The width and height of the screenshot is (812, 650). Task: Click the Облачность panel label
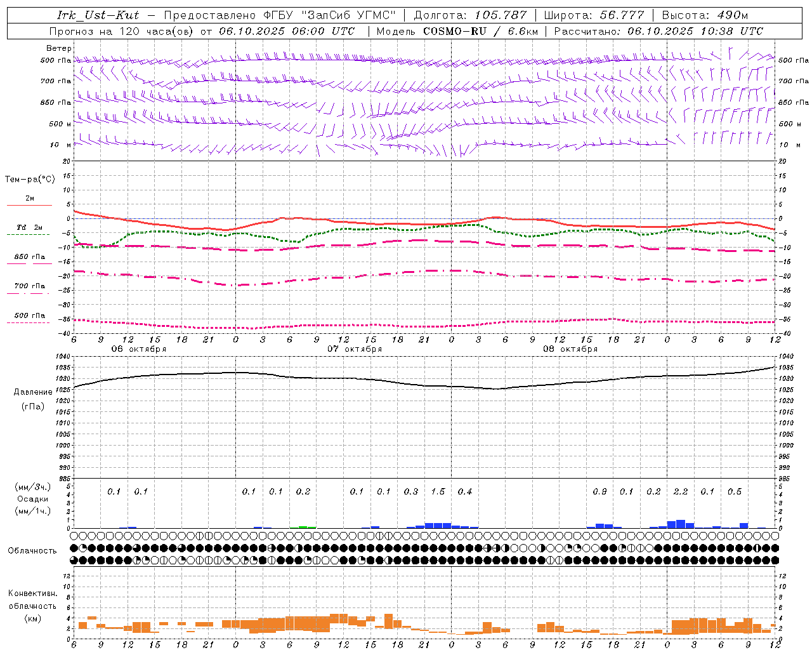coord(32,551)
